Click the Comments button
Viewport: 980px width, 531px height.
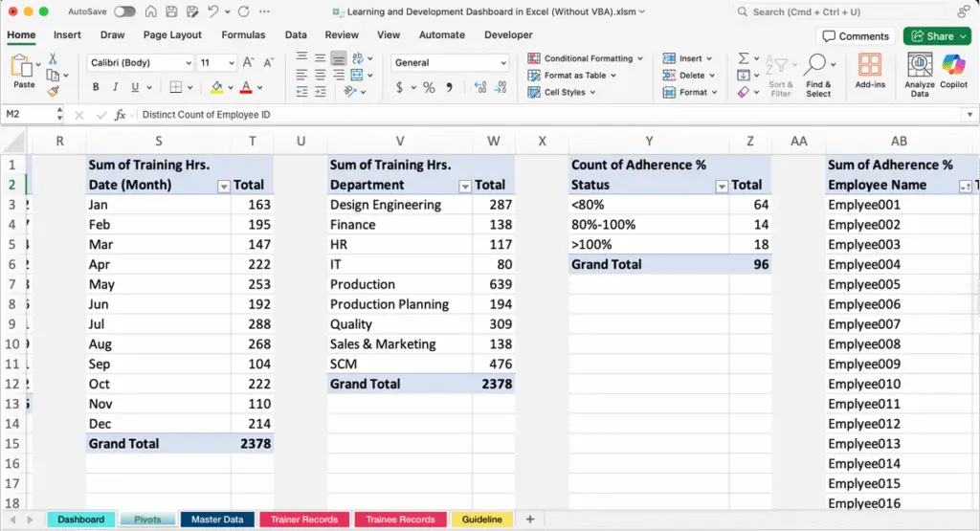855,36
